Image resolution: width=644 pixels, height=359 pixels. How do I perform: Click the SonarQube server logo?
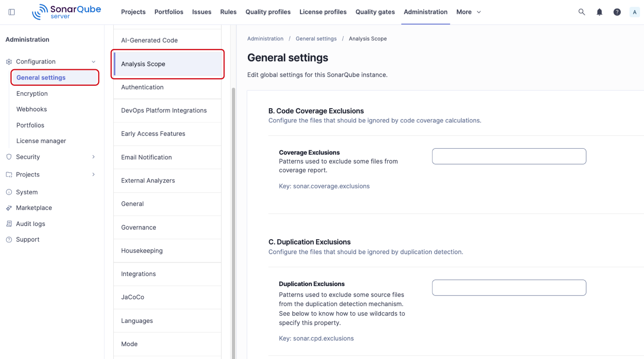67,12
